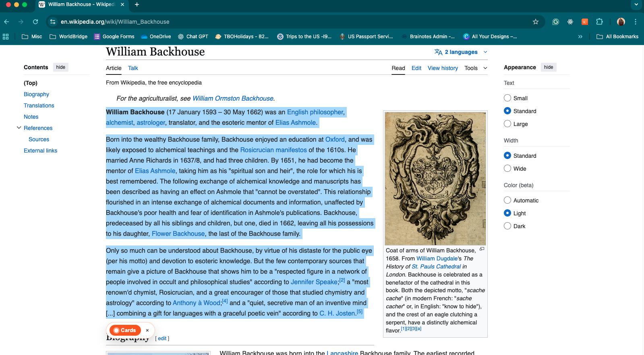Hide the Appearance panel
Screen dimensions: 644x355
549,67
